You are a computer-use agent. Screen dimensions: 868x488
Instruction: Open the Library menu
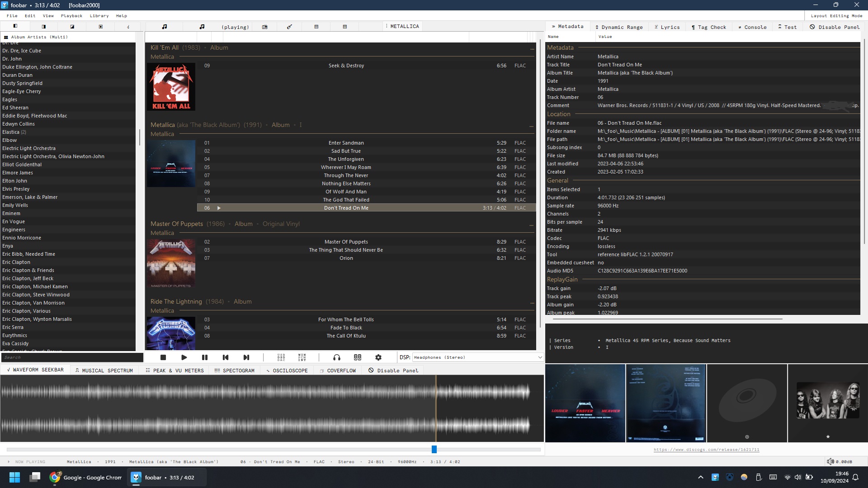click(99, 16)
